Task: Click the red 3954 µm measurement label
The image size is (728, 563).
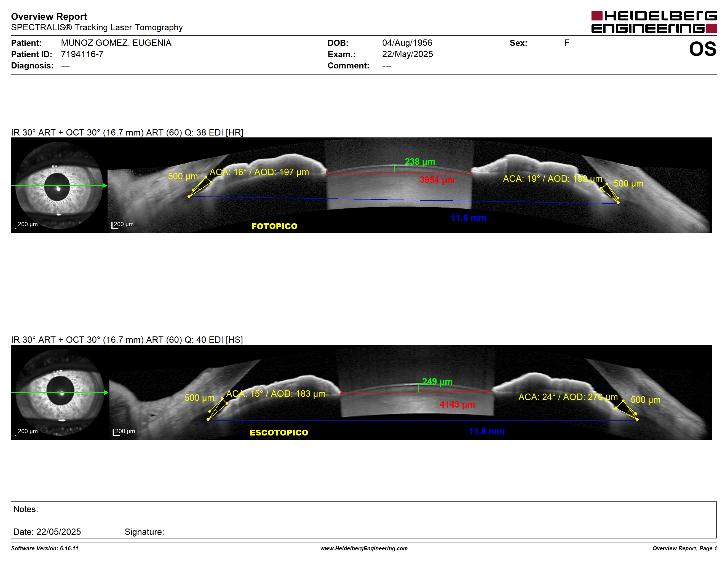Action: pos(437,180)
